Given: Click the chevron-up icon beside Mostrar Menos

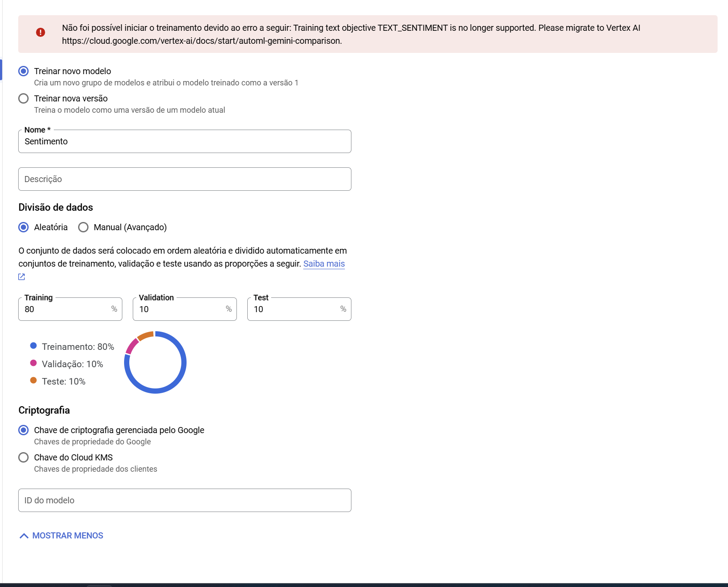Looking at the screenshot, I should pos(24,536).
